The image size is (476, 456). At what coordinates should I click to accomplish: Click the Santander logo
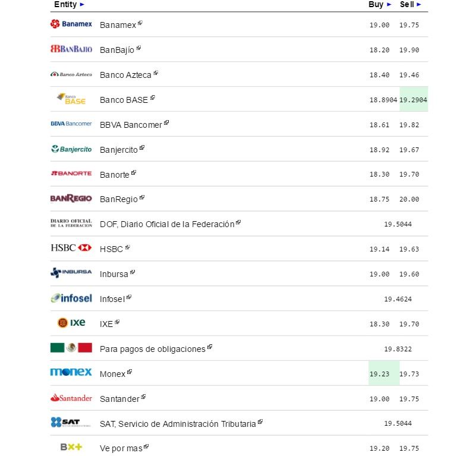tap(71, 398)
